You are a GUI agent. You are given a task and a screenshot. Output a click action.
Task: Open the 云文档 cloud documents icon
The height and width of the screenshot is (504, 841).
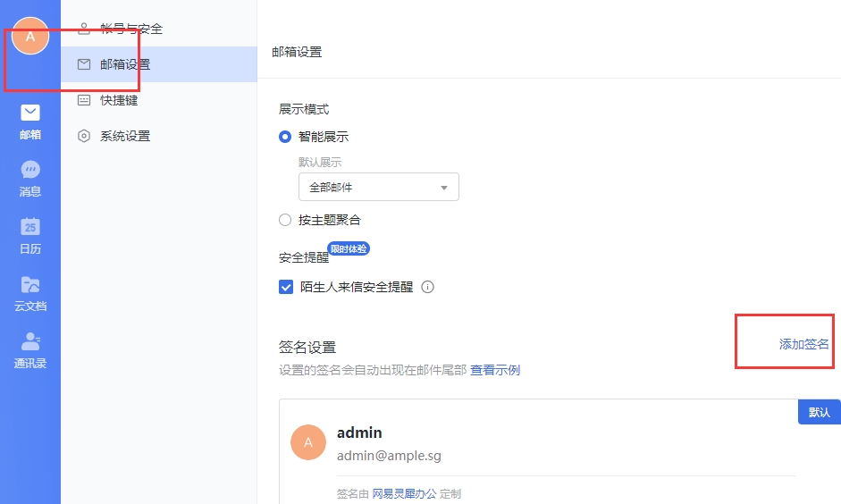[x=30, y=285]
